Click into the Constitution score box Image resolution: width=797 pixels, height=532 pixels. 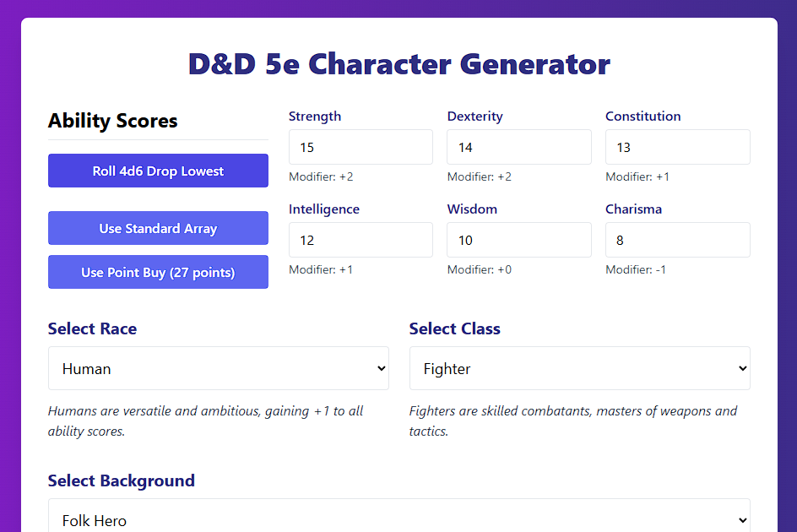click(x=678, y=147)
